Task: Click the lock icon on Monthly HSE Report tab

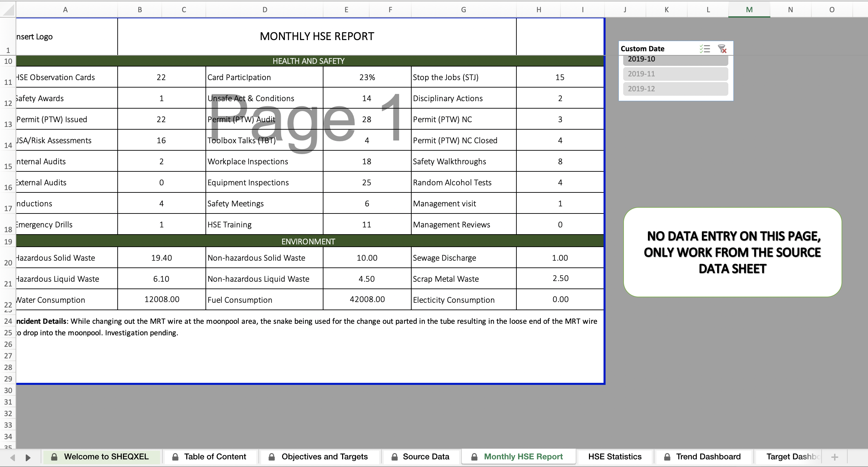Action: (474, 456)
